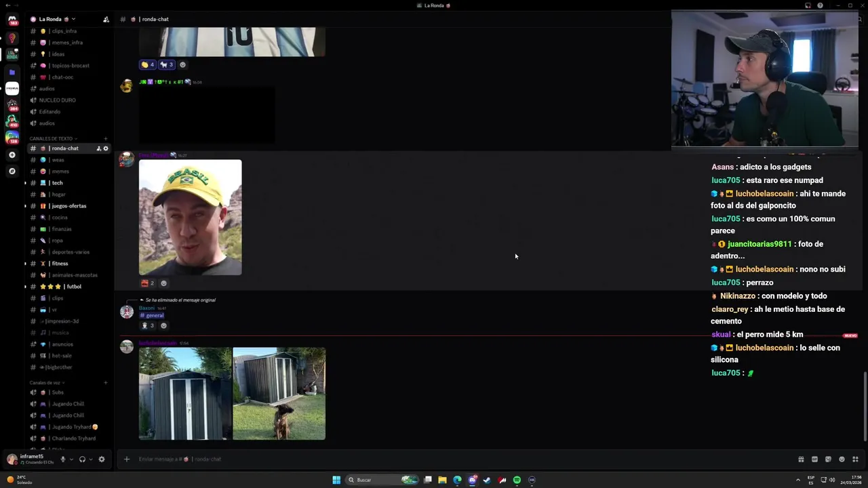Open Spotify from the taskbar
Viewport: 868px width, 488px height.
point(517,480)
